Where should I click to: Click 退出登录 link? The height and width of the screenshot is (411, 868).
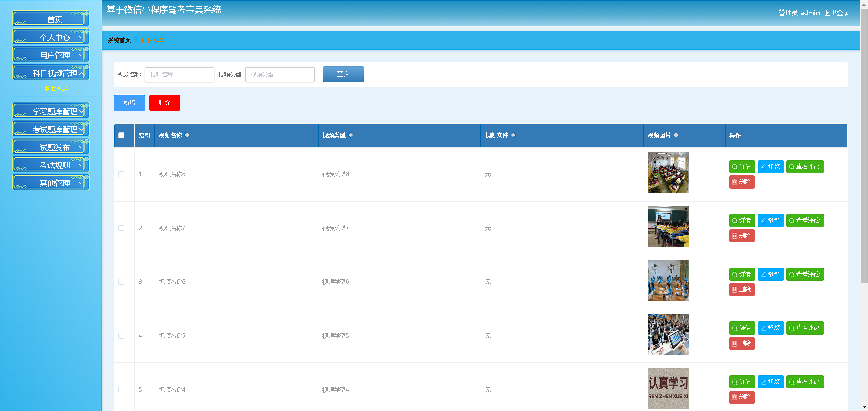[x=836, y=13]
